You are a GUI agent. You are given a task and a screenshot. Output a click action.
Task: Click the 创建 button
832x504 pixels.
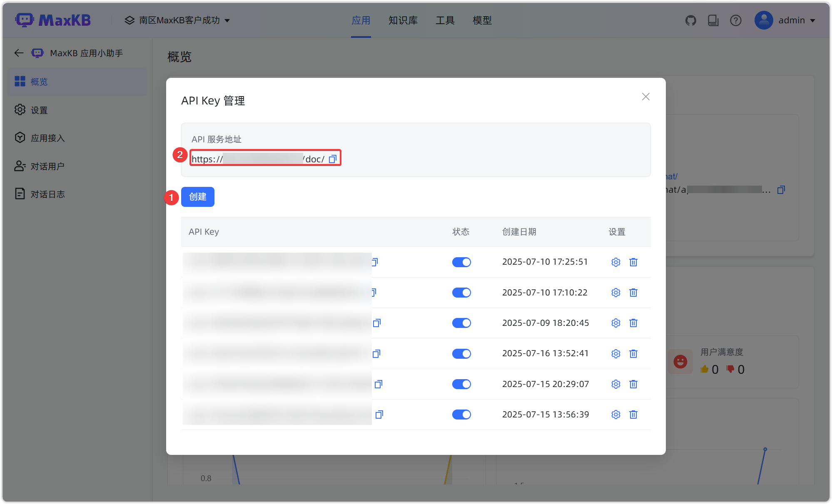(x=197, y=197)
